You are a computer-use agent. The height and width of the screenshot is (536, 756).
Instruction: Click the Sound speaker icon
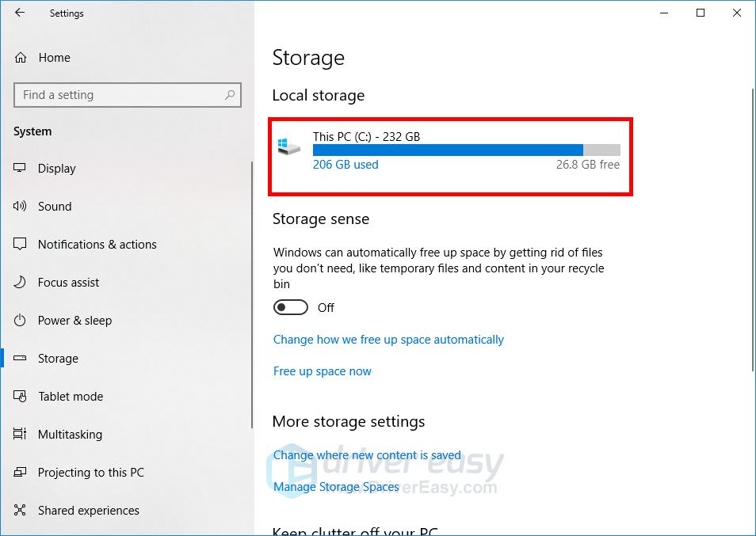point(21,206)
